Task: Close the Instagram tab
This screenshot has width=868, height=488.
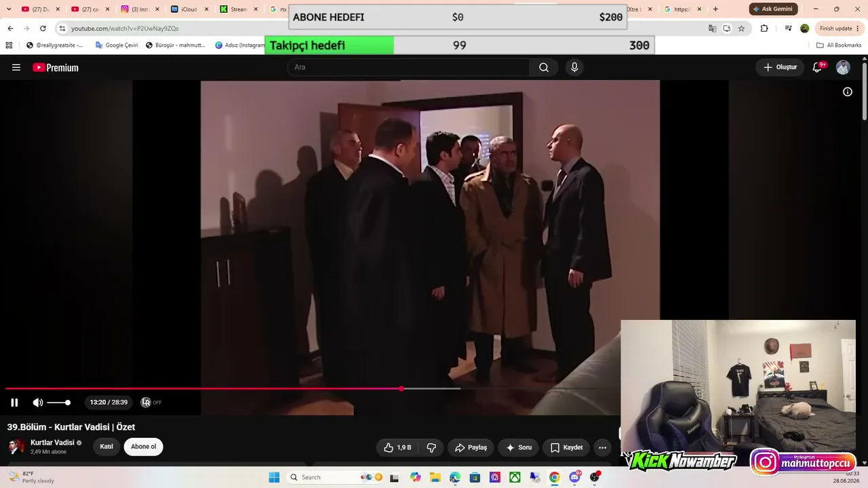Action: point(157,9)
